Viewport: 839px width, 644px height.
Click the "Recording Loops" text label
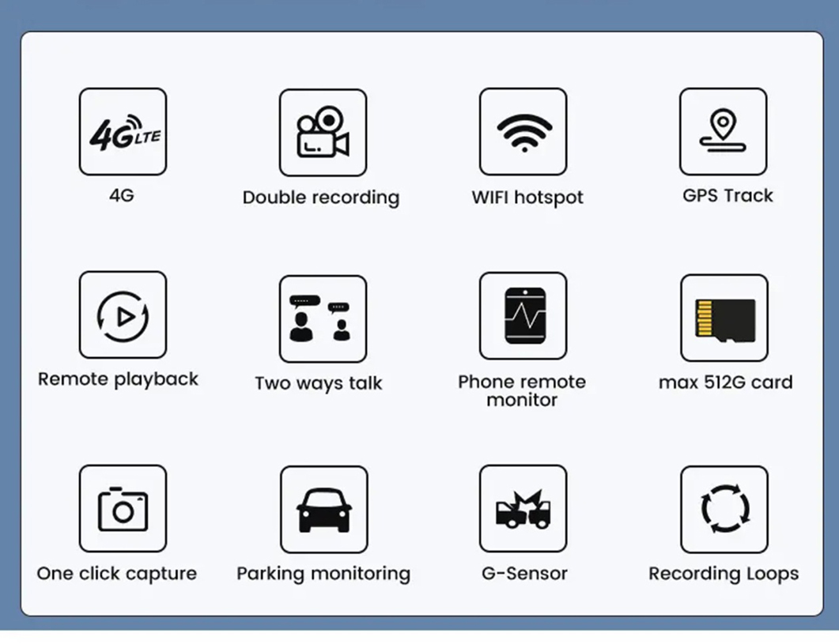tap(724, 574)
